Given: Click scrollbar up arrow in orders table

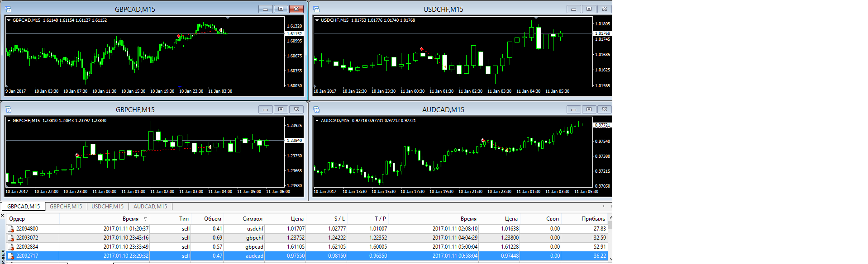Looking at the screenshot, I should 610,217.
